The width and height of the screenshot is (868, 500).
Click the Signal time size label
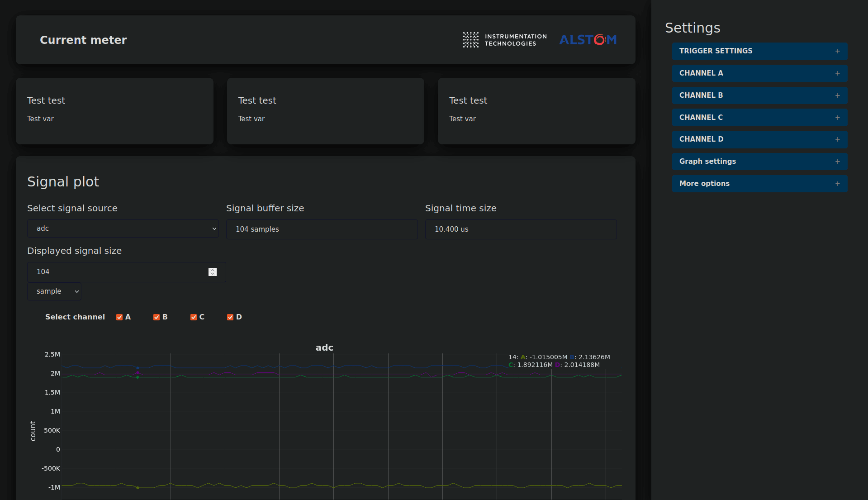pyautogui.click(x=461, y=208)
